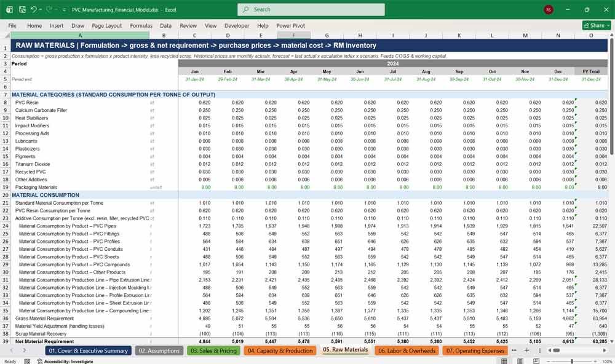Switch to 07. Operating Expenses sheet
The width and height of the screenshot is (615, 364).
click(475, 350)
